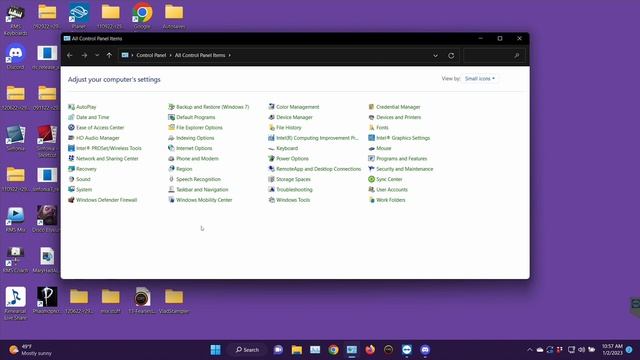
Task: Open Credential Manager link
Action: coord(398,107)
